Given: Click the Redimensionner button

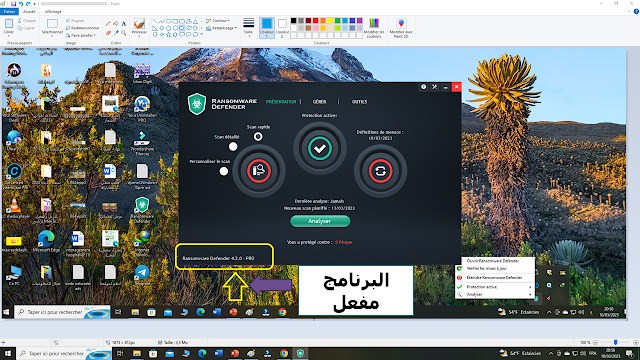Looking at the screenshot, I should (x=82, y=28).
